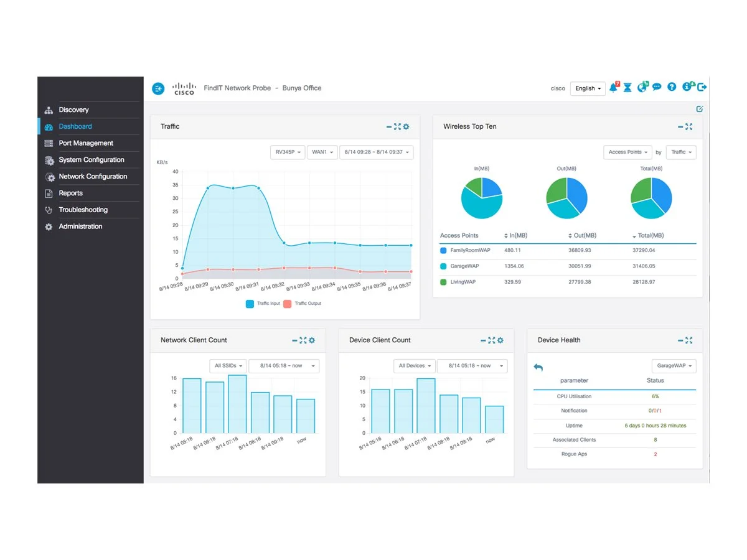The width and height of the screenshot is (747, 560).
Task: Click the edit dashboard icon
Action: pos(700,109)
